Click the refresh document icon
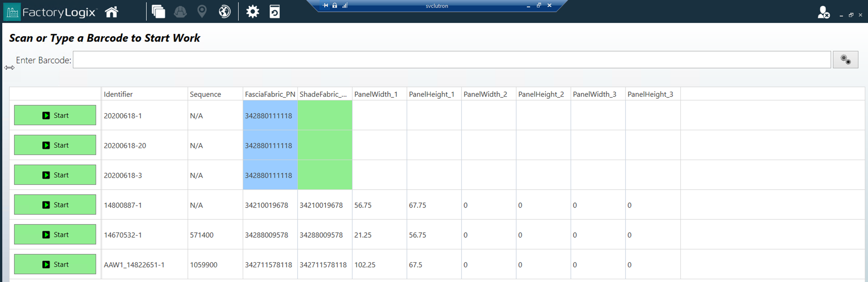The height and width of the screenshot is (282, 868). 274,12
